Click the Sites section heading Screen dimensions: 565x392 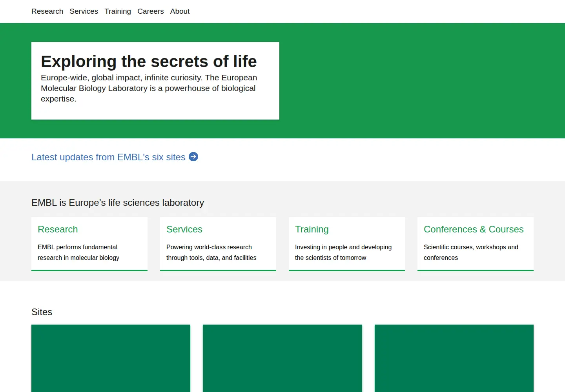42,312
